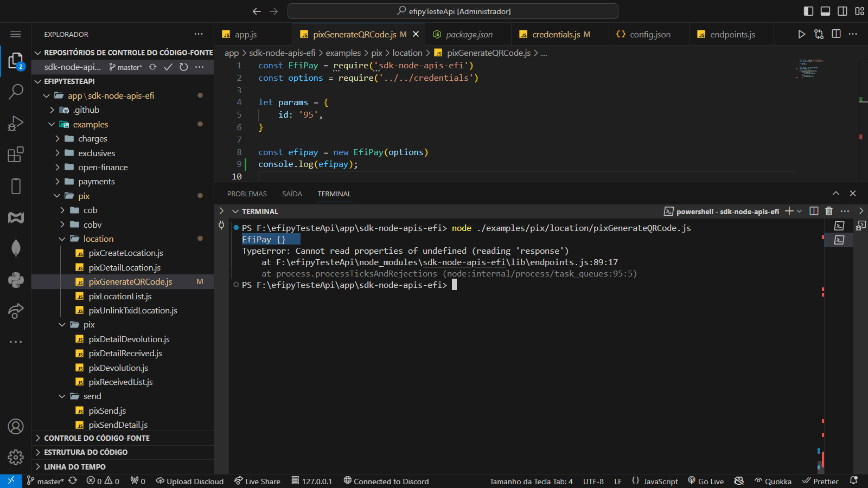Open the Accounts icon
Viewport: 868px width, 488px height.
[x=16, y=427]
